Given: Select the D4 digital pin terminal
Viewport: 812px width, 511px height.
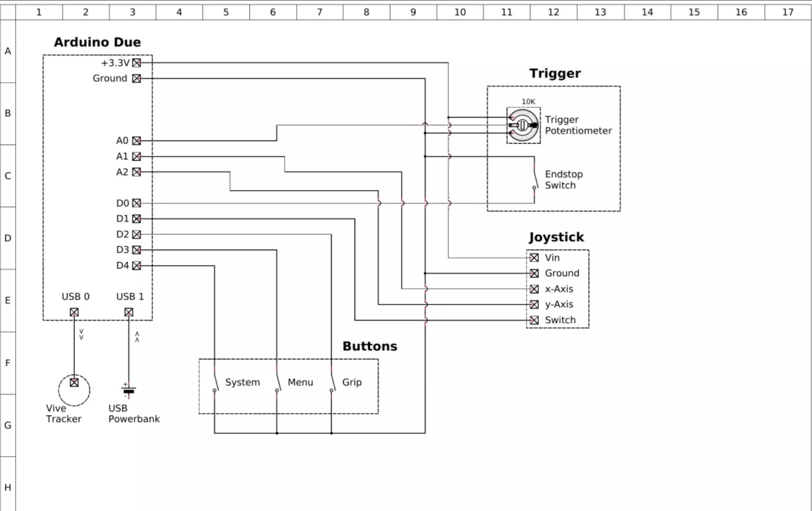Looking at the screenshot, I should (137, 266).
